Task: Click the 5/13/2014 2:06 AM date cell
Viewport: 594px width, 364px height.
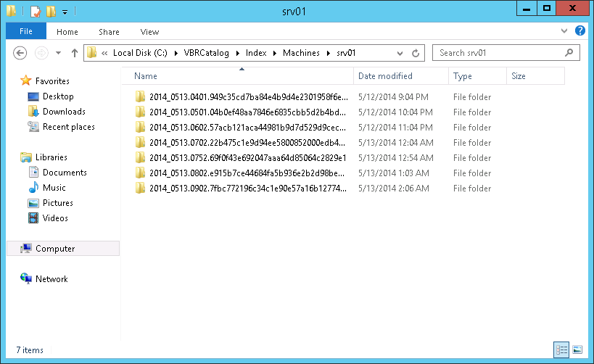Action: pyautogui.click(x=394, y=189)
